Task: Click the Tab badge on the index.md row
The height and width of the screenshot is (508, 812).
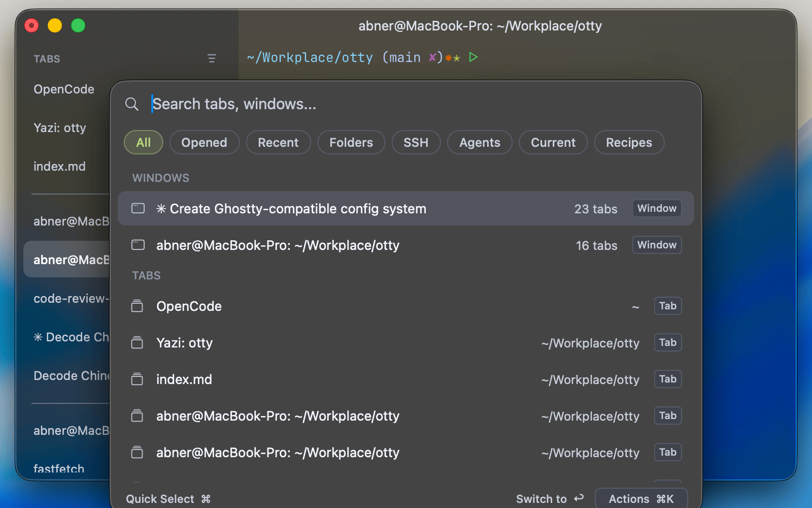Action: coord(667,379)
